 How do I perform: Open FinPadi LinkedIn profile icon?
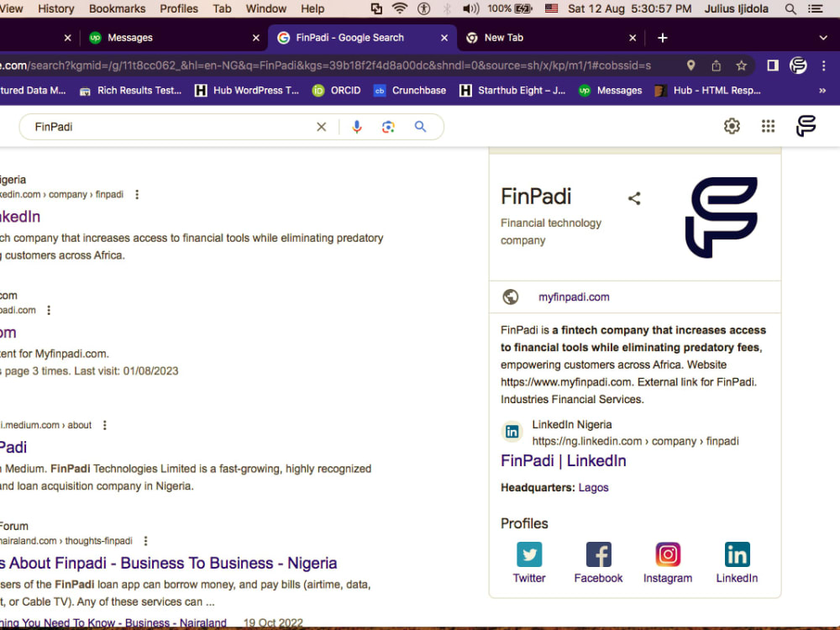(x=738, y=554)
